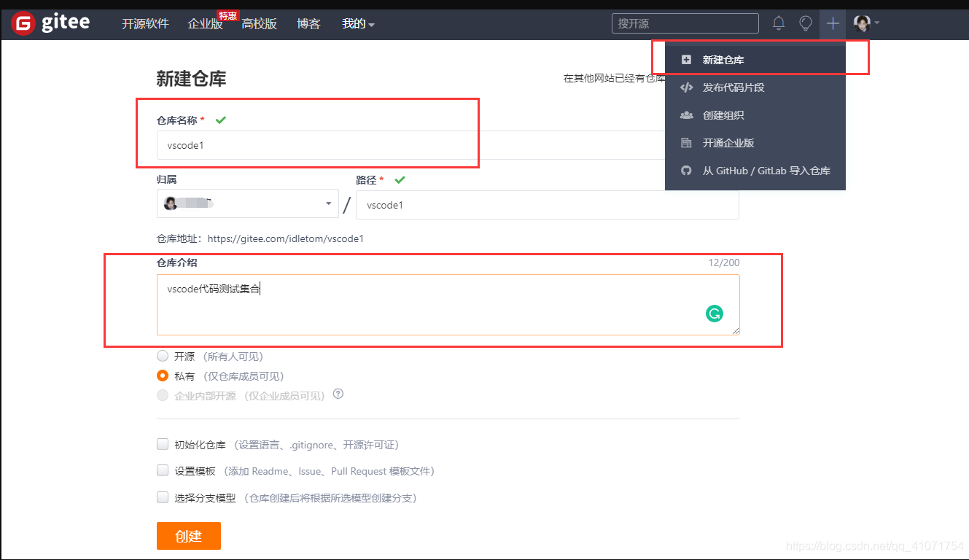Check the 选择分支模型 option

162,497
